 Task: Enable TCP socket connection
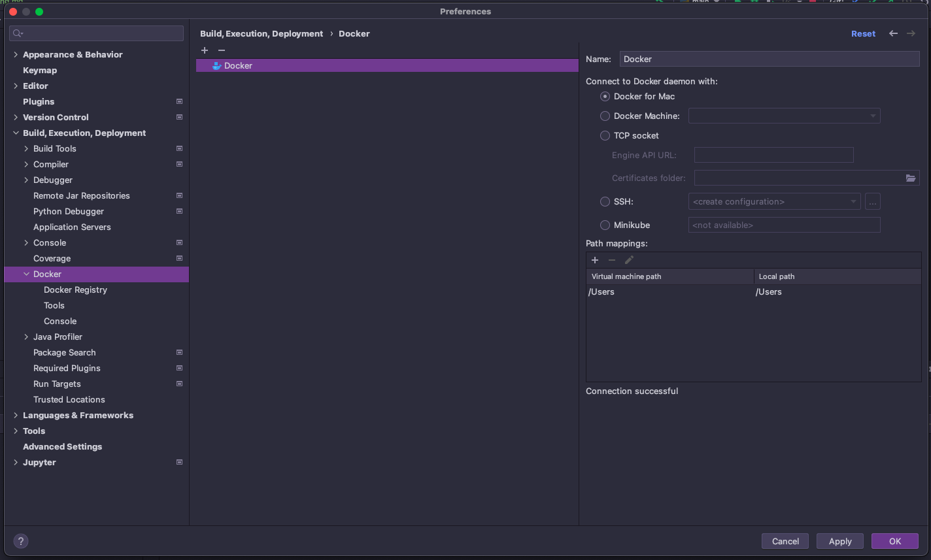605,135
